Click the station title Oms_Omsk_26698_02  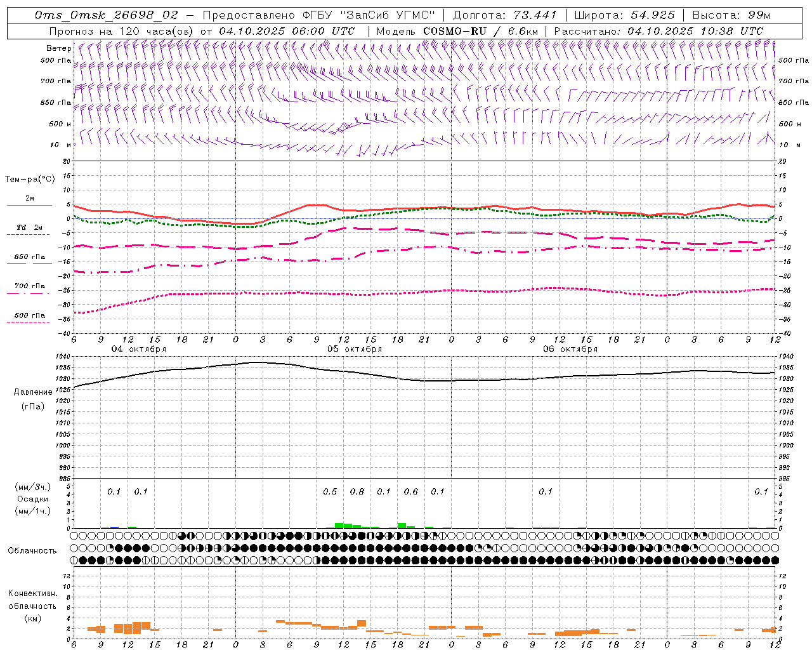pos(107,15)
